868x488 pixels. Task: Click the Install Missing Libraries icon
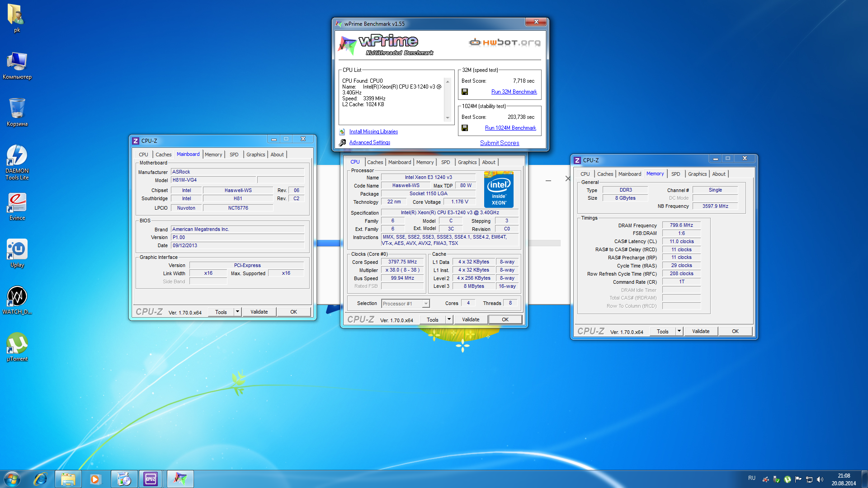(x=342, y=131)
